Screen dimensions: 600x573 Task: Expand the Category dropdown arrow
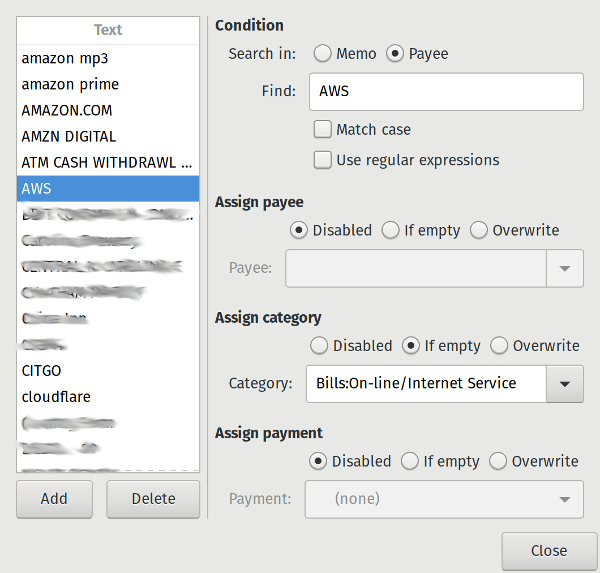(565, 384)
